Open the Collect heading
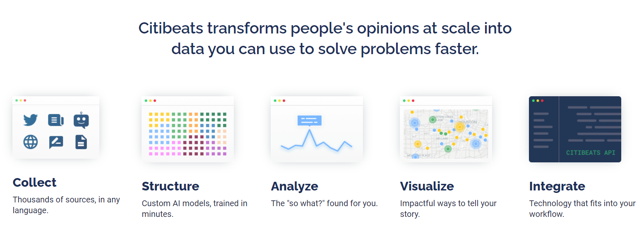644x233 pixels. click(x=35, y=182)
